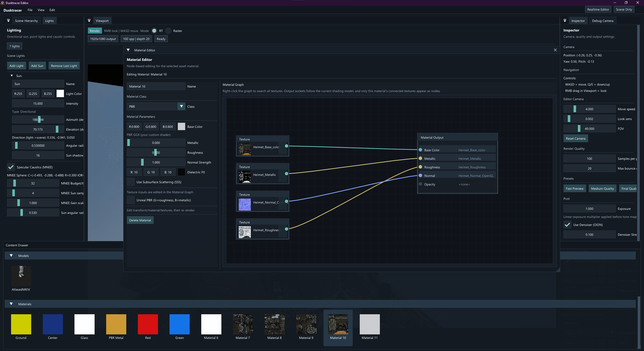644x351 pixels.
Task: Select Raster render mode radio button
Action: tap(168, 31)
